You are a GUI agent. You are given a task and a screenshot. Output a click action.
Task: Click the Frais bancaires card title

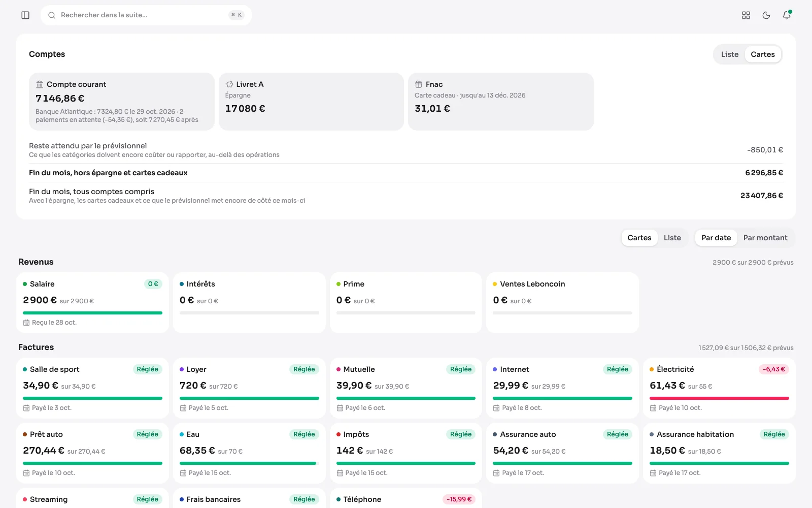214,499
